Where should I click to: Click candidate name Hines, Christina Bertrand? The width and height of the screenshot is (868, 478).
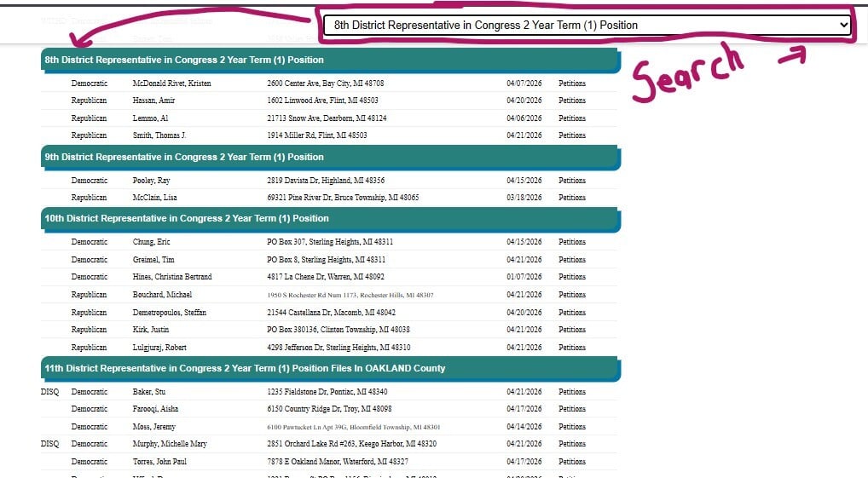point(172,277)
